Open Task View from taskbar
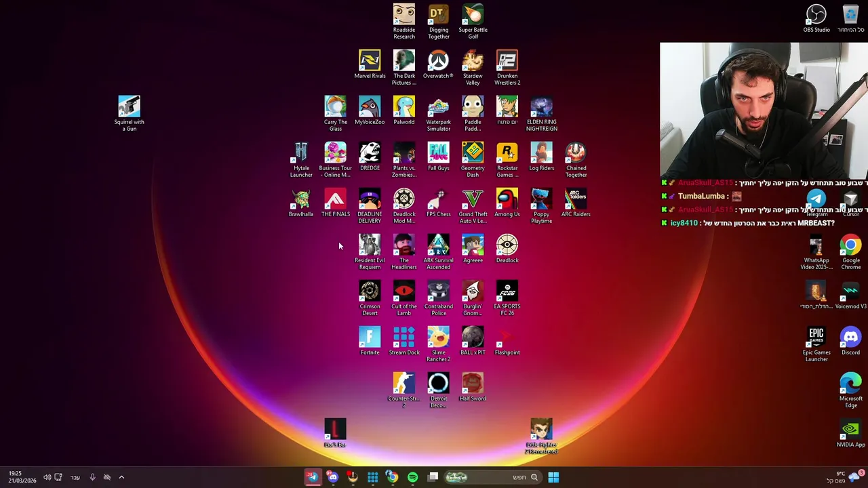Screen dimensions: 868x488 coord(433,477)
